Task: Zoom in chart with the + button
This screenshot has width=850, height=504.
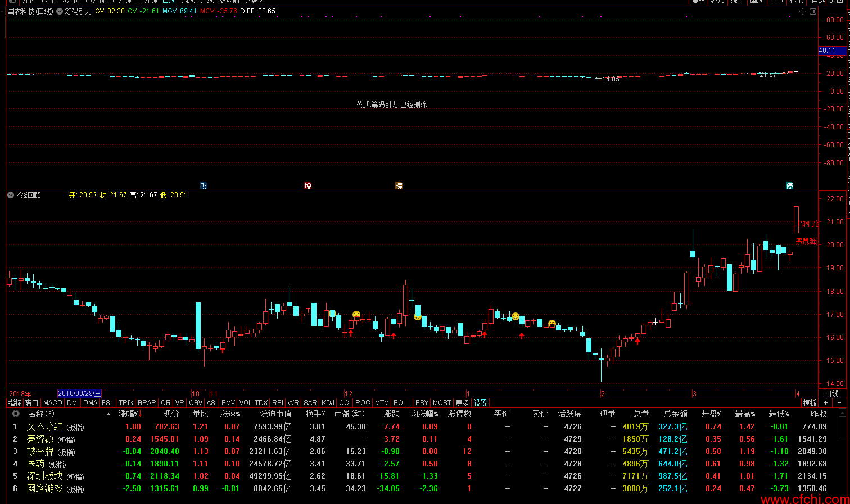Action: pos(825,403)
